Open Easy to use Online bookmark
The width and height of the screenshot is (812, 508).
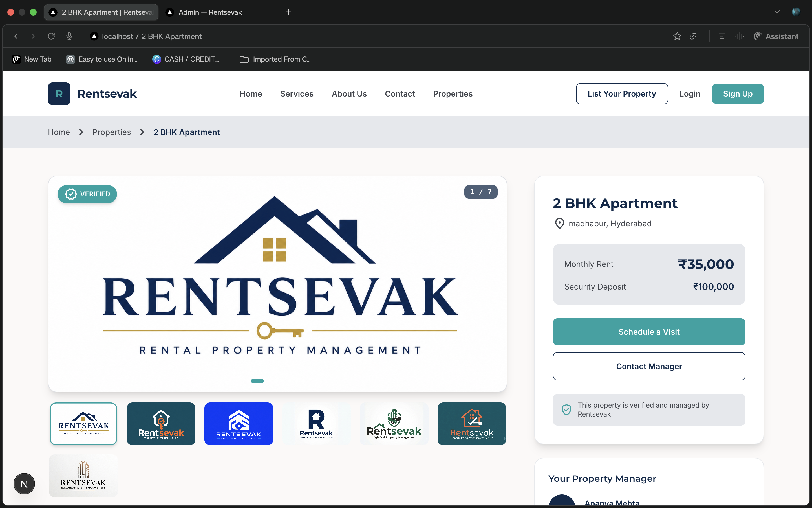(x=102, y=59)
